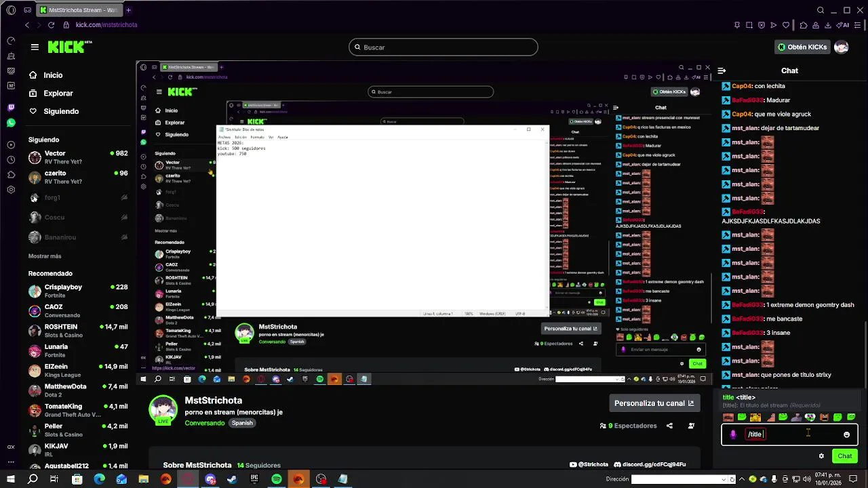
Task: Click the browser address bar URL kick.com/mststrichota
Action: [x=106, y=25]
